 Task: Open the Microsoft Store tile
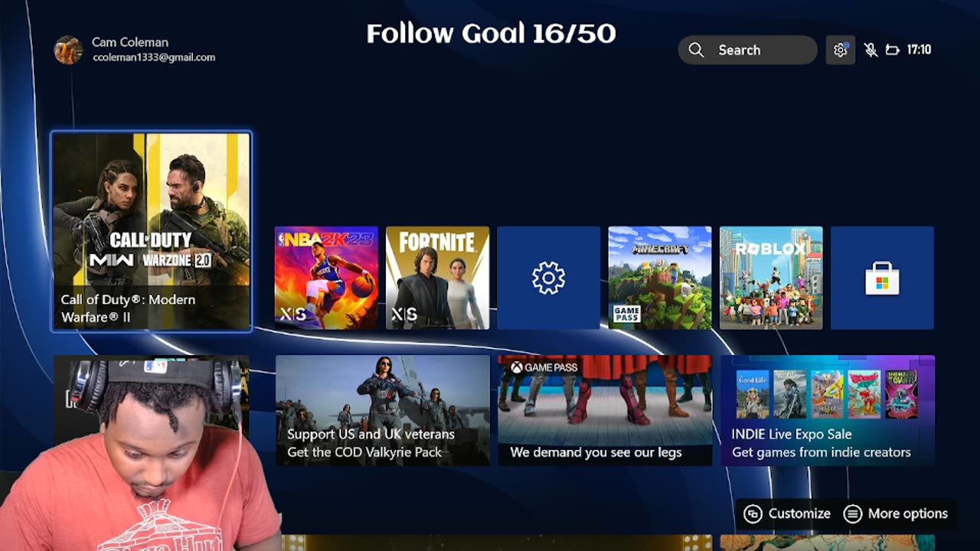882,278
